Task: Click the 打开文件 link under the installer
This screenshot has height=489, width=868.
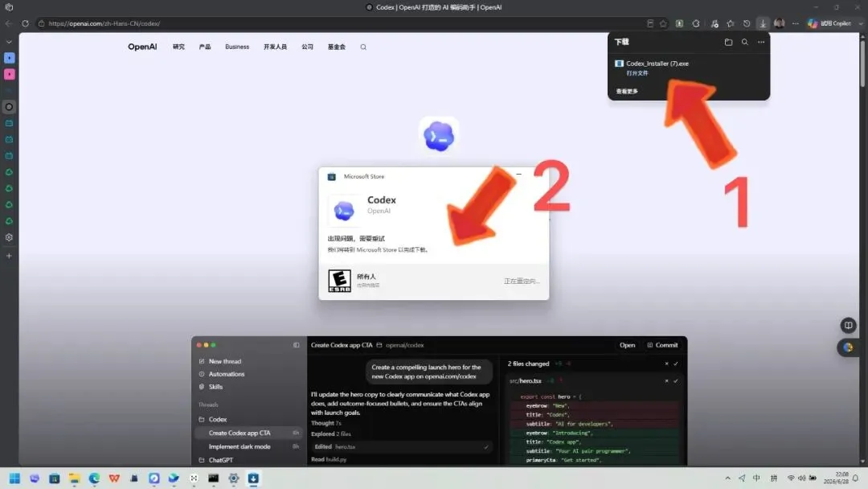Action: point(637,73)
